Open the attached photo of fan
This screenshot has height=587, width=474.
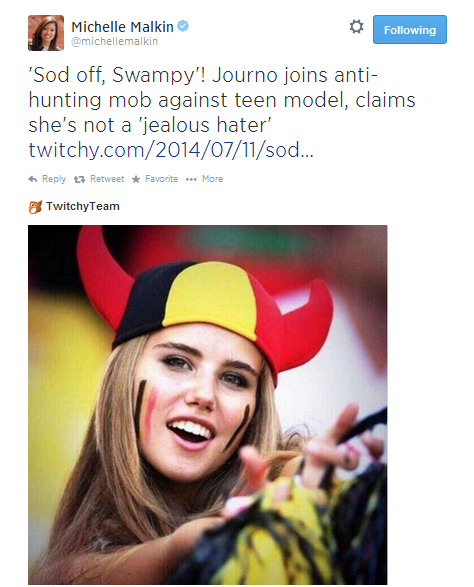point(207,405)
